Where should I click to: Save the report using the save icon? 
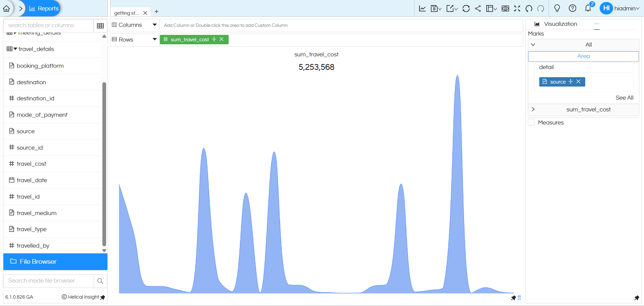point(434,8)
